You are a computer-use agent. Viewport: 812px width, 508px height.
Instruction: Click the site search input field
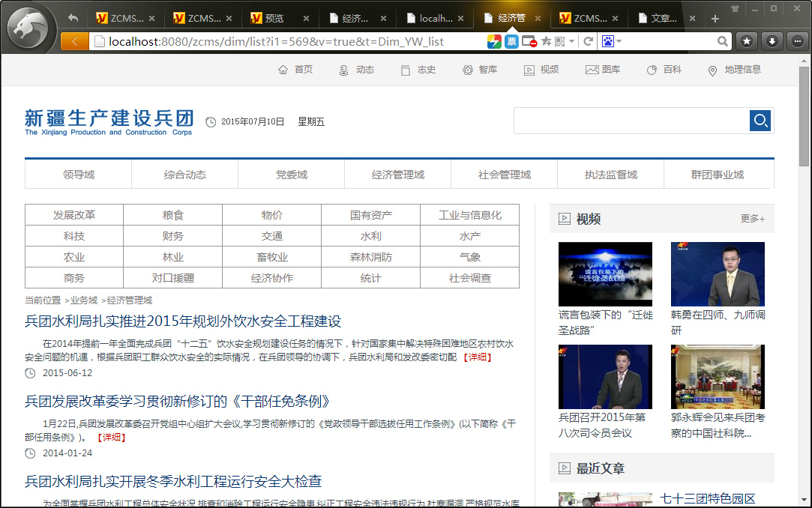tap(631, 121)
